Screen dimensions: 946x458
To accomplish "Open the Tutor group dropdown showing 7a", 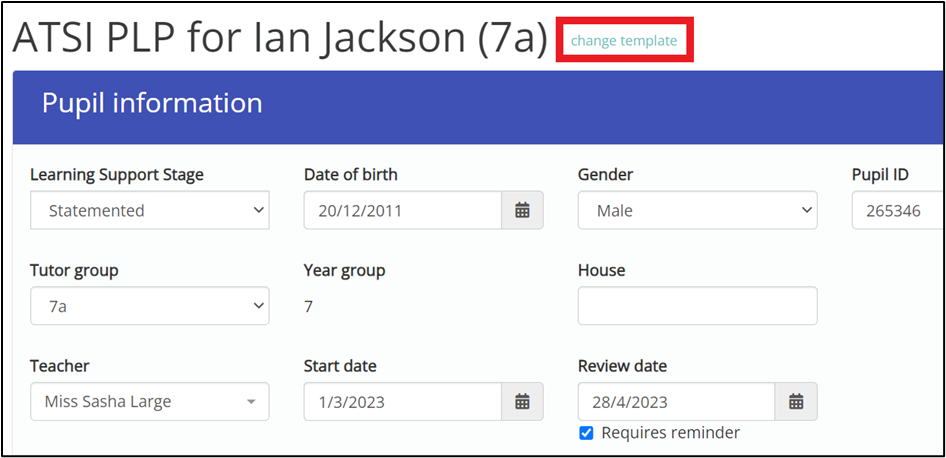I will (150, 306).
